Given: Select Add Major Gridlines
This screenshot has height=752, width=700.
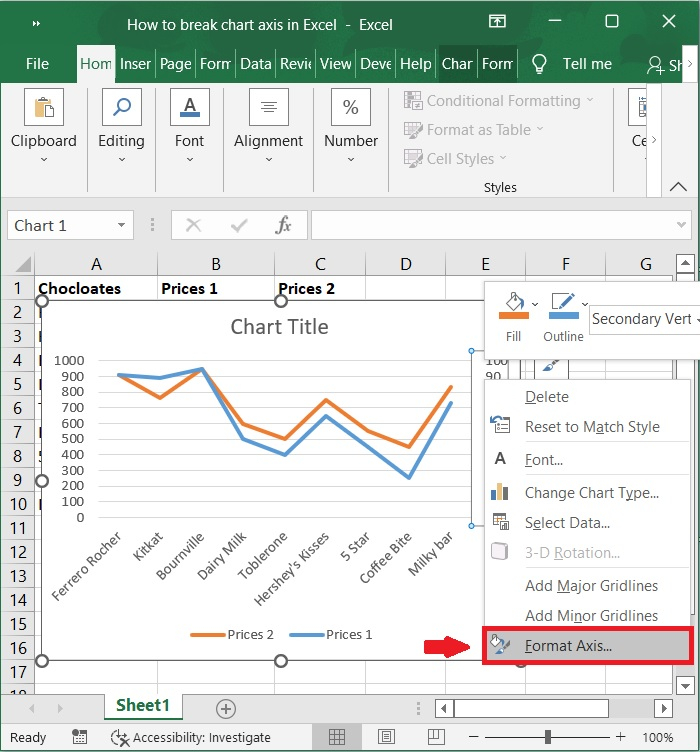Looking at the screenshot, I should point(588,586).
